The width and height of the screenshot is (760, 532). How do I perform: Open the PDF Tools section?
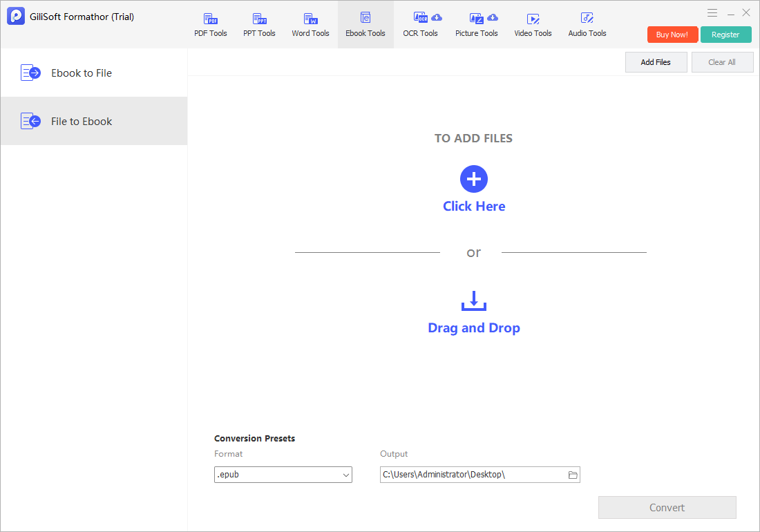tap(210, 25)
